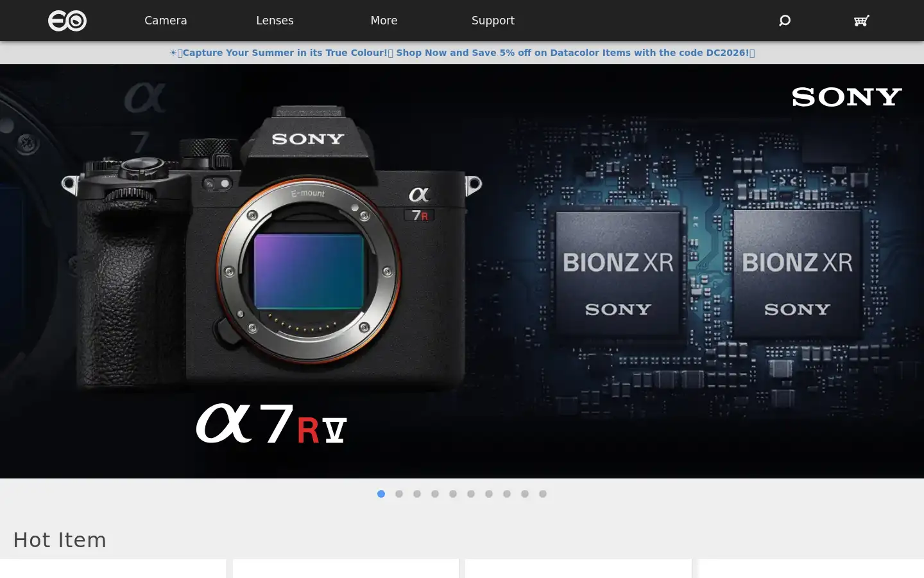Click the Hot Item heading
The width and height of the screenshot is (924, 578).
click(x=60, y=540)
